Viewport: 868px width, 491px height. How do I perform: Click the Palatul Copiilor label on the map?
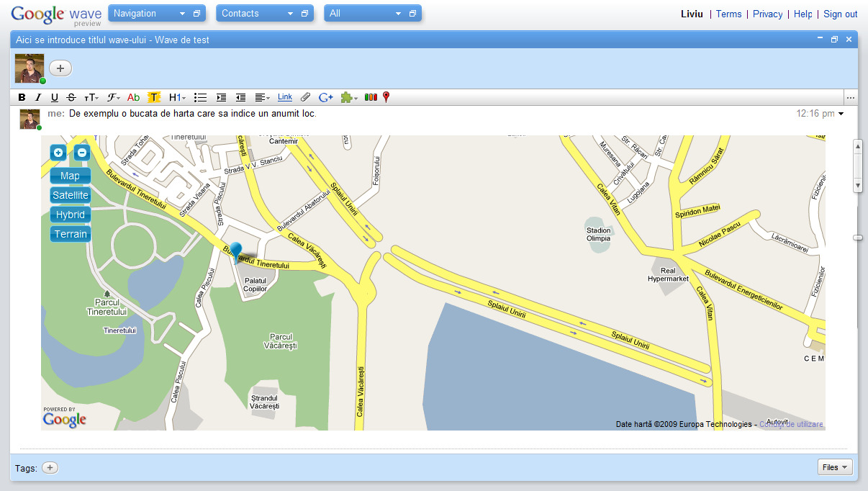pyautogui.click(x=256, y=284)
